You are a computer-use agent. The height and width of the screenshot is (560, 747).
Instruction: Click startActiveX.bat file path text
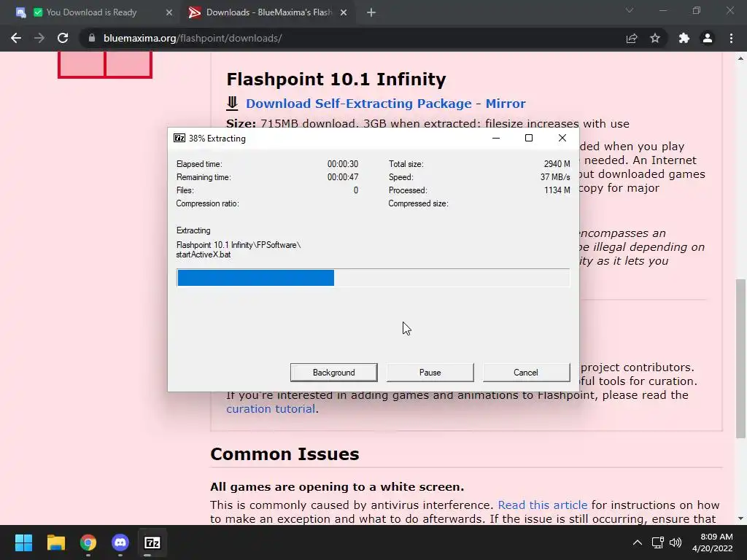[x=204, y=254]
